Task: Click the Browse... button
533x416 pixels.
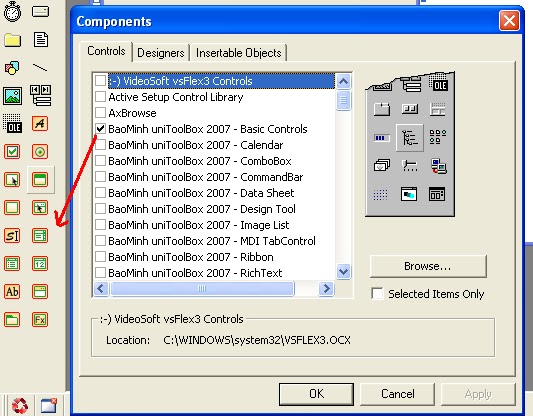Action: tap(428, 266)
